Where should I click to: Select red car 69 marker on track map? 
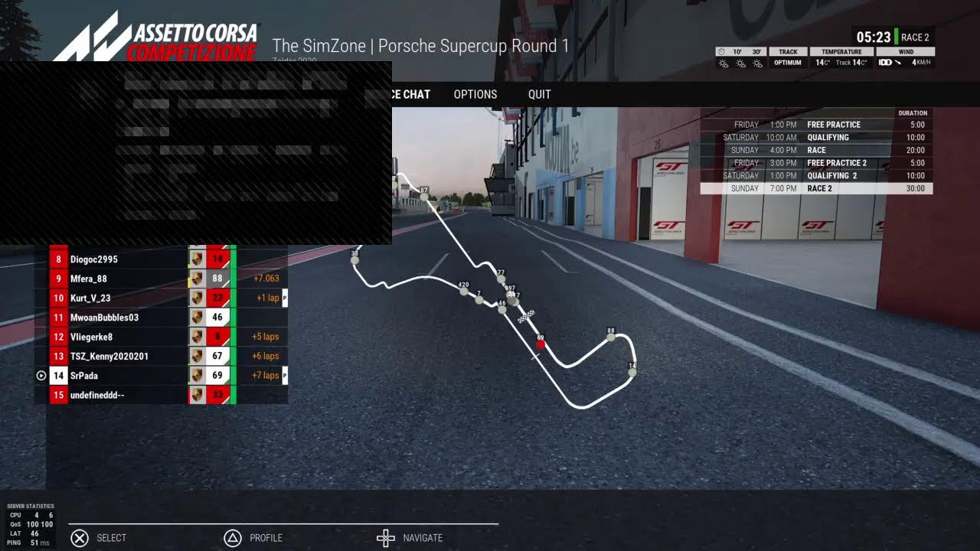coord(541,344)
